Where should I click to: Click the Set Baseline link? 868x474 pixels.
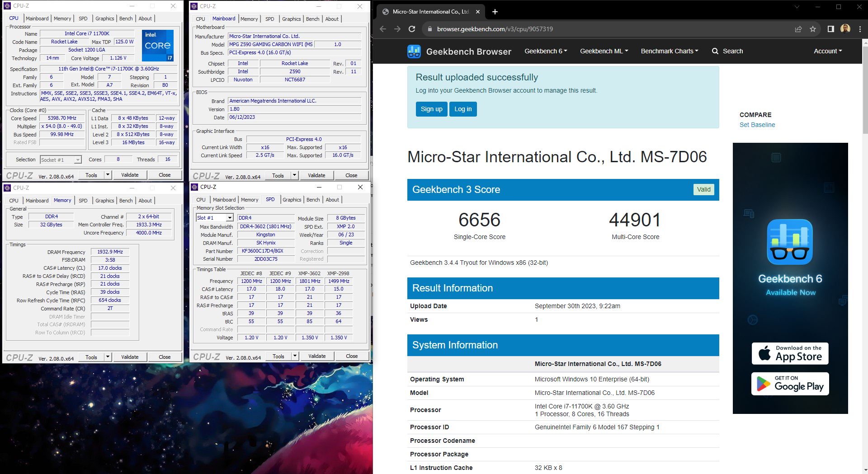[x=757, y=125]
